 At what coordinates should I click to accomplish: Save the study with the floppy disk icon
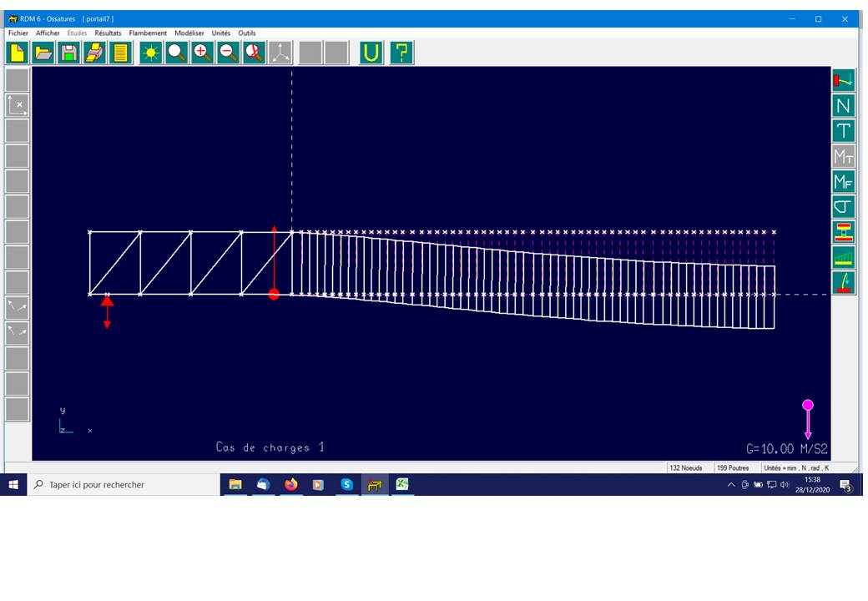69,53
